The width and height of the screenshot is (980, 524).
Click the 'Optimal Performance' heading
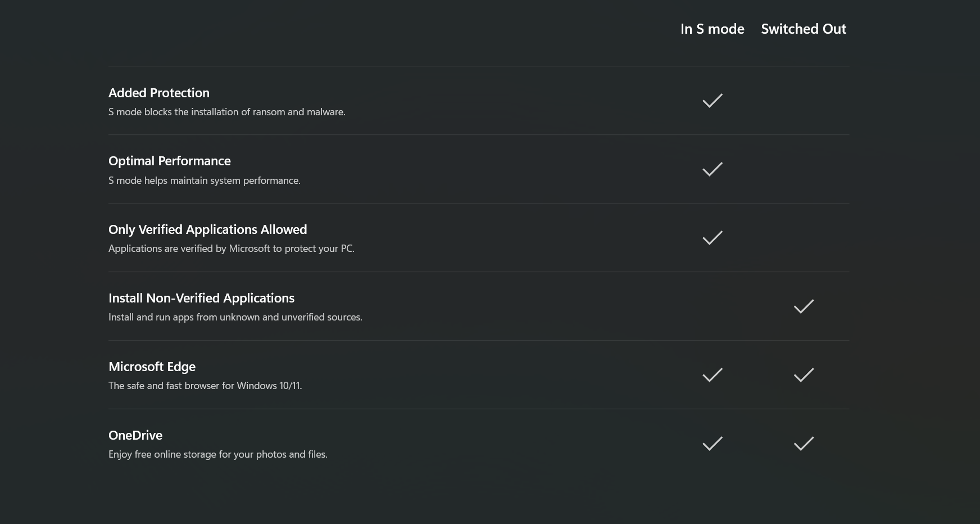pos(170,161)
